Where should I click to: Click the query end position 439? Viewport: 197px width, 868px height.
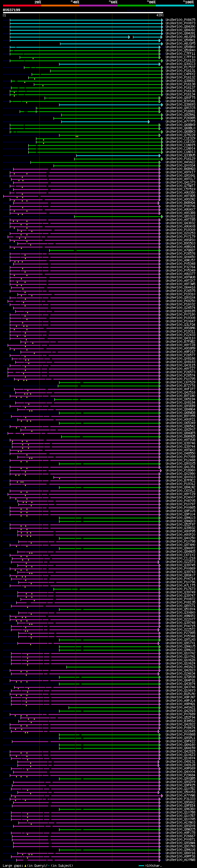pos(159,15)
